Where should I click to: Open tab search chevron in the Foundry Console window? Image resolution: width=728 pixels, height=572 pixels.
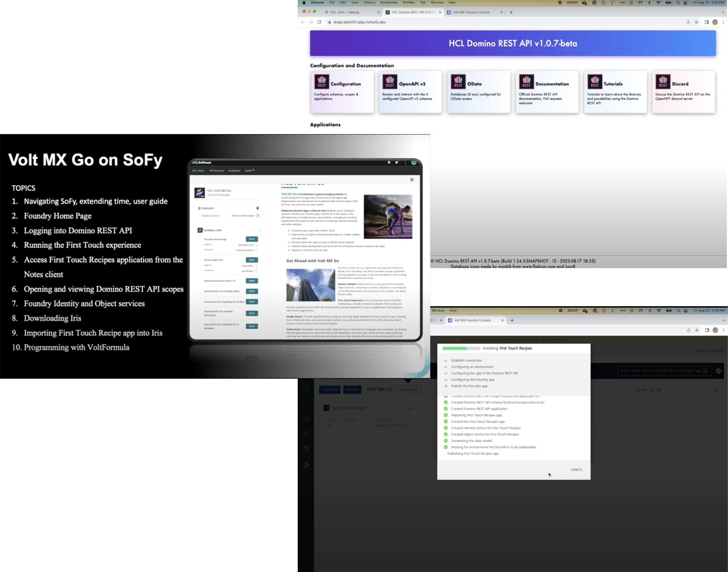pyautogui.click(x=724, y=321)
